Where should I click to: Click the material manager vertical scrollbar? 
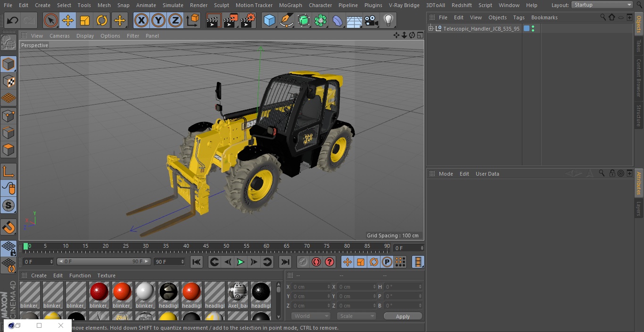click(x=278, y=301)
